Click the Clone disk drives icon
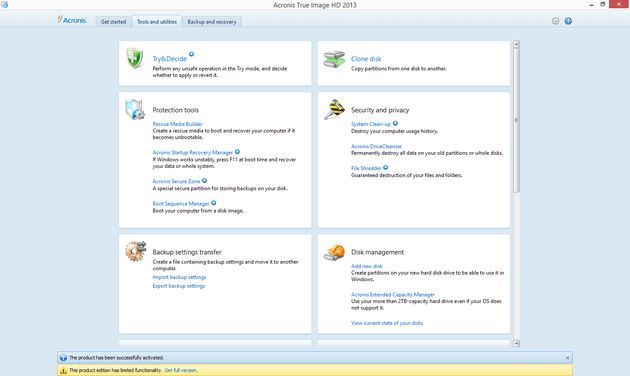 point(334,59)
